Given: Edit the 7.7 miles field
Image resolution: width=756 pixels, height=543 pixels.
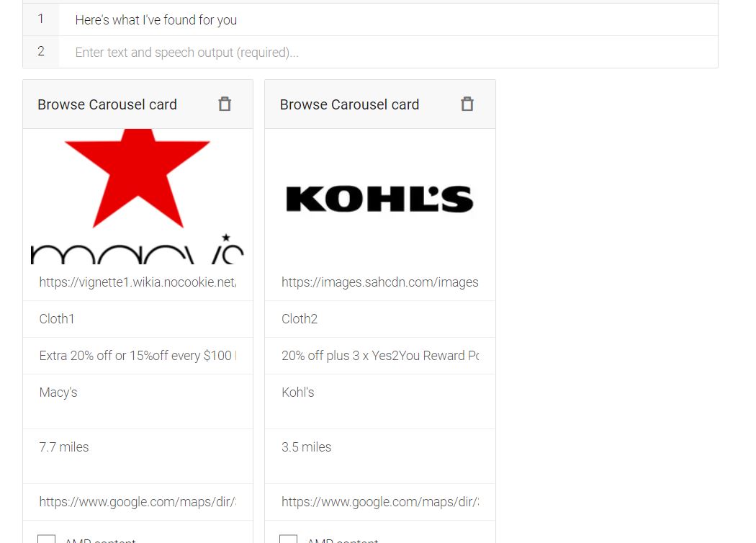Looking at the screenshot, I should tap(138, 456).
